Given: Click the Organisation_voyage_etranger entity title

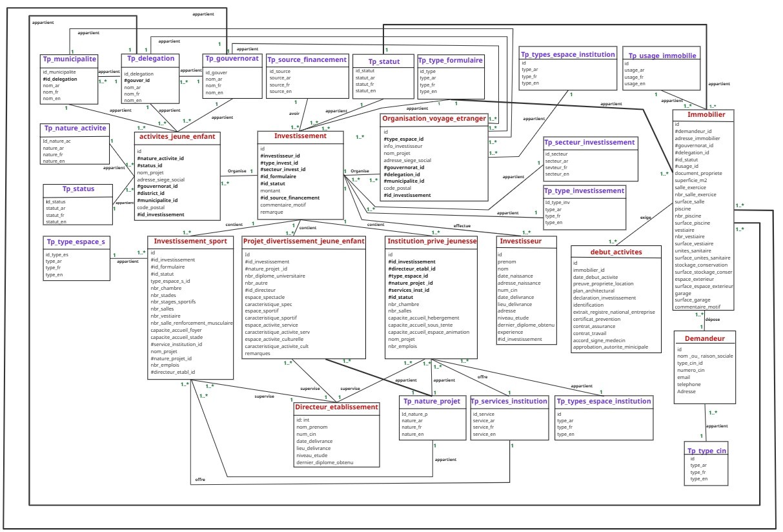Looking at the screenshot, I should [434, 119].
